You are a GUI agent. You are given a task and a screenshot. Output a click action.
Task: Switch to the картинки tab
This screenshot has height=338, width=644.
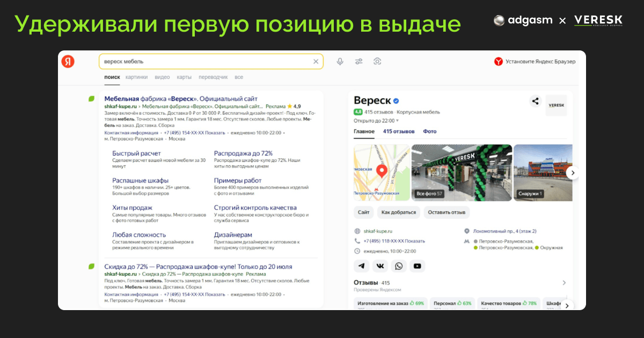point(136,77)
